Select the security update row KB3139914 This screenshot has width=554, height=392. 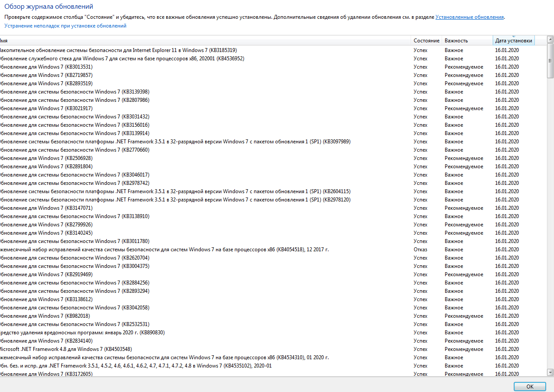[273, 133]
